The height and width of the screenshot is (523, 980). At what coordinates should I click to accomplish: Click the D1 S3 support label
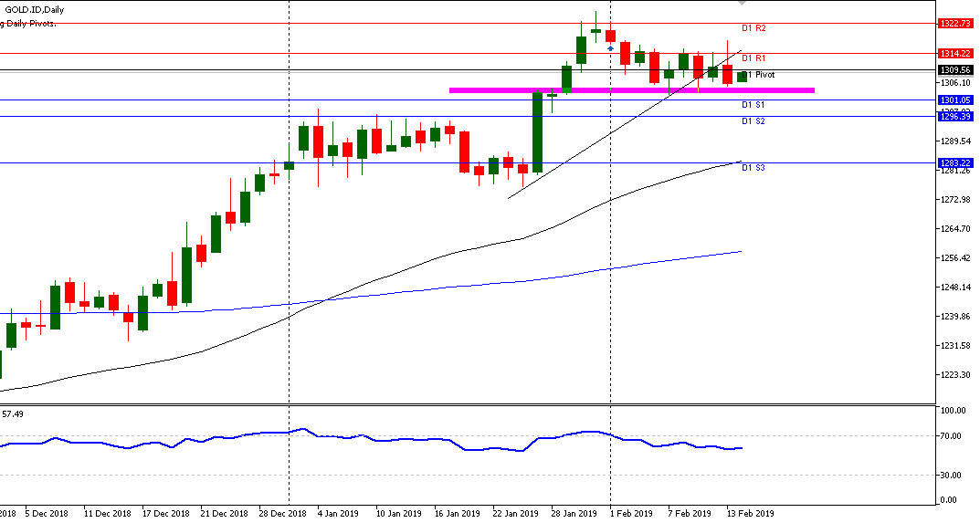click(753, 168)
